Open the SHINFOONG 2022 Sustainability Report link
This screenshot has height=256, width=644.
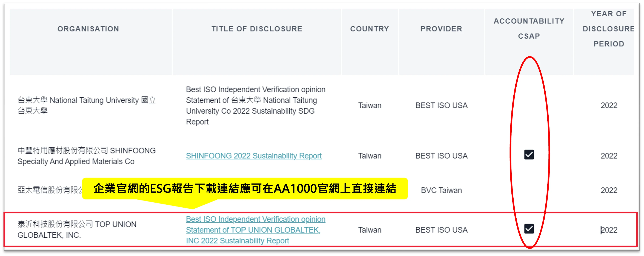(x=253, y=156)
